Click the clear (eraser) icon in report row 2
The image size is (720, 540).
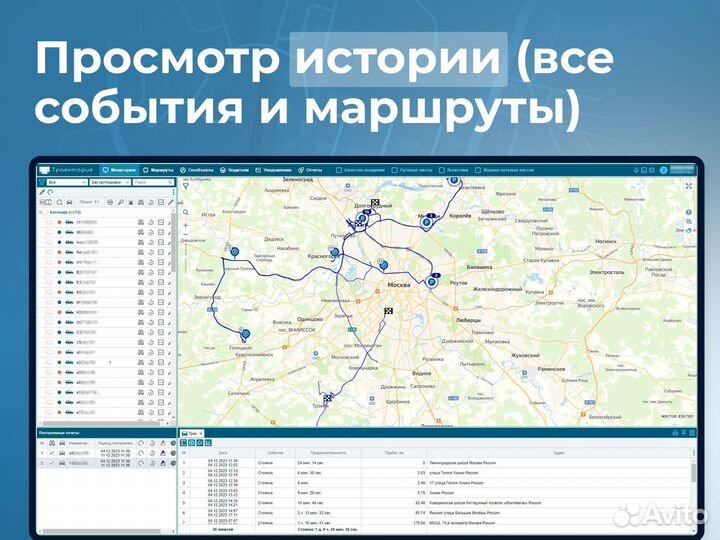(163, 463)
